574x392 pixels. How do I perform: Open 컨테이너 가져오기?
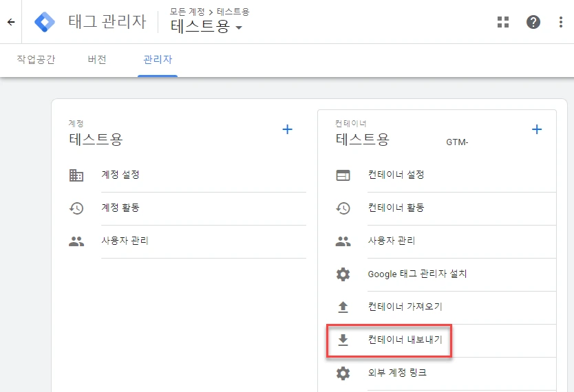pos(405,307)
